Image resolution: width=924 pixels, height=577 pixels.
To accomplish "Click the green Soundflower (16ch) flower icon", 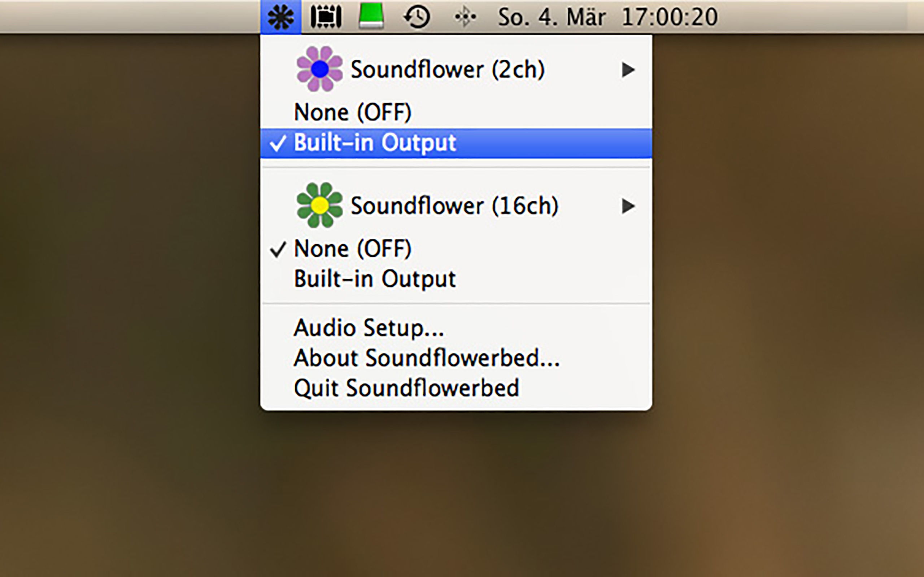I will (319, 205).
